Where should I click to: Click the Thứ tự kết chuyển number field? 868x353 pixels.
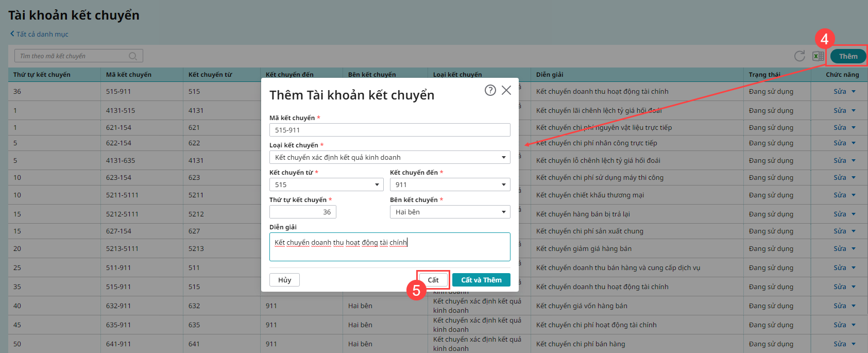point(303,212)
